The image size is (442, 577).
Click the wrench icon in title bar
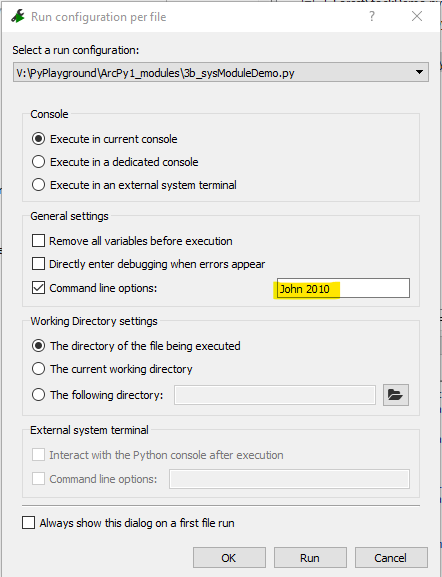pos(17,16)
